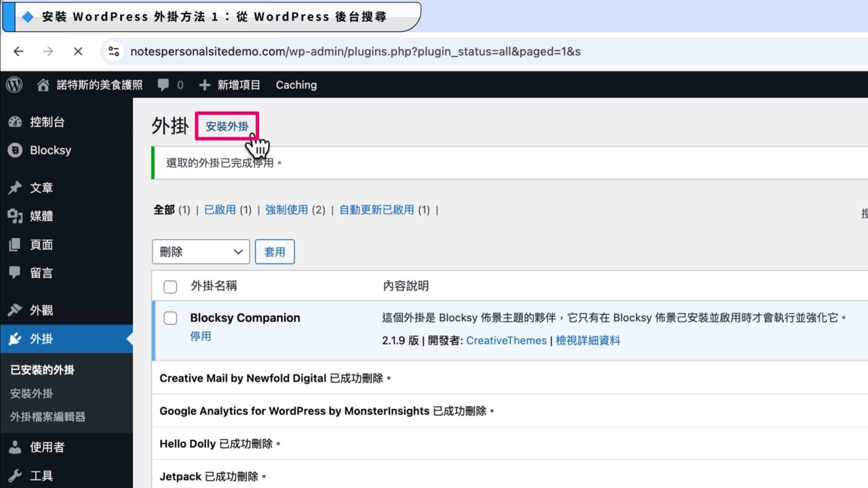Viewport: 868px width, 488px height.
Task: Click the 套用 apply button
Action: 275,251
